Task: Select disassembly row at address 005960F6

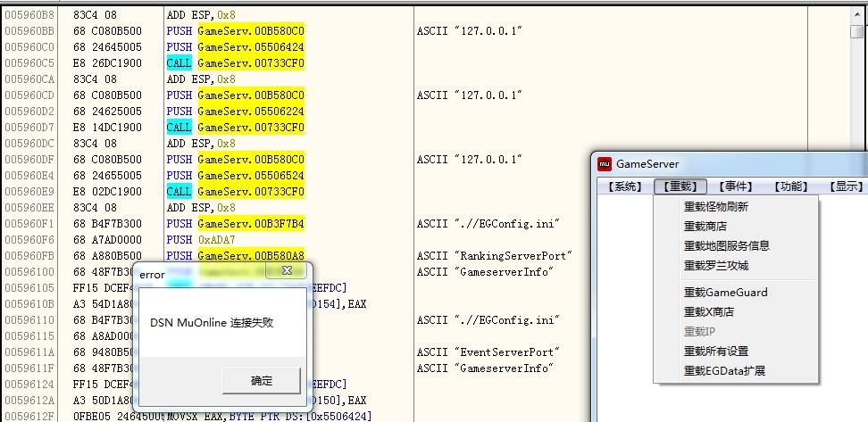Action: (x=296, y=239)
